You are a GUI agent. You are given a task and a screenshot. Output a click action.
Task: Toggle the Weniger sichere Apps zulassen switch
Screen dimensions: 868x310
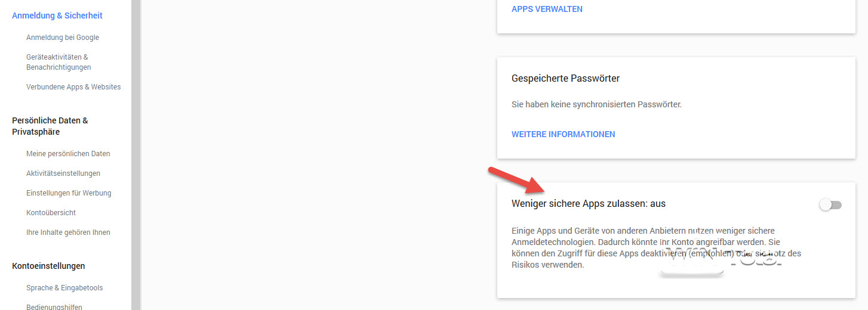[830, 205]
